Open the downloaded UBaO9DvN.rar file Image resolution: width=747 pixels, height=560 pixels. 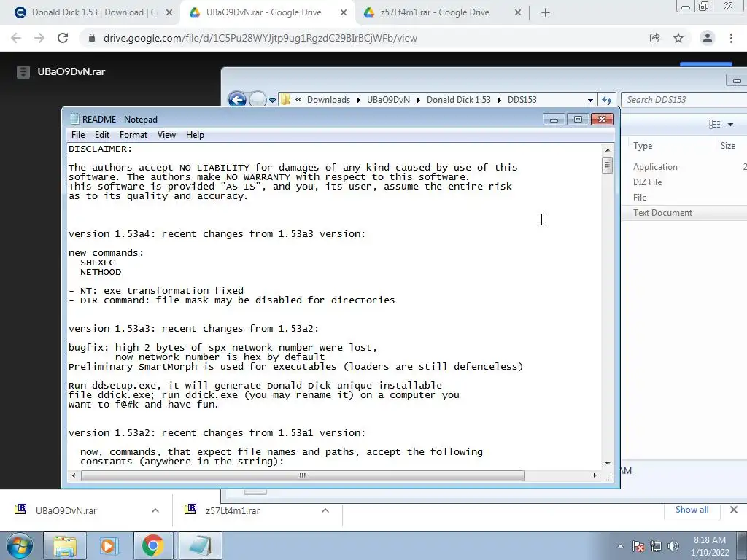tap(66, 510)
